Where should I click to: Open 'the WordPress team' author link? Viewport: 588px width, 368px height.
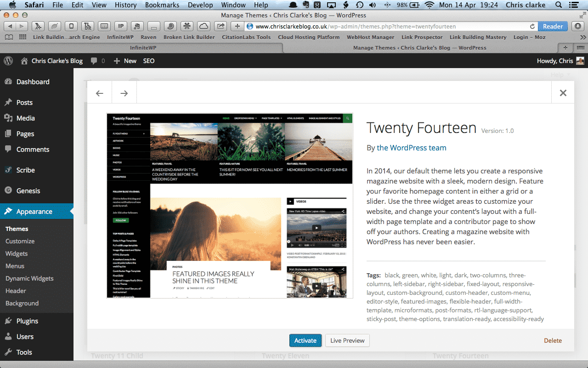(412, 148)
